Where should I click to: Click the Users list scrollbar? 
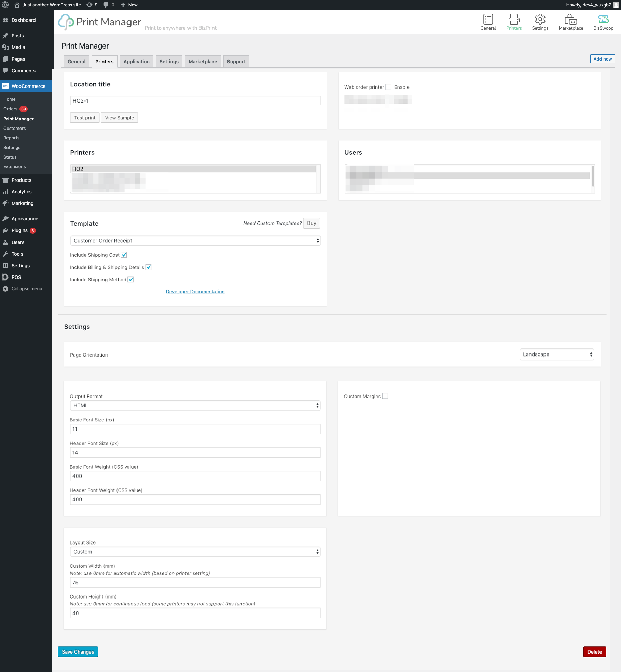(x=593, y=176)
